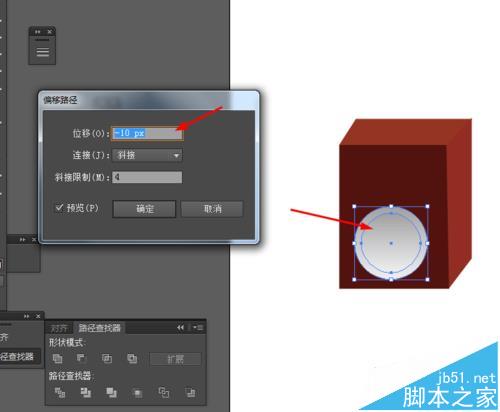Screen dimensions: 500x412
Task: Click the Minus Back pathfinder icon
Action: click(x=190, y=393)
